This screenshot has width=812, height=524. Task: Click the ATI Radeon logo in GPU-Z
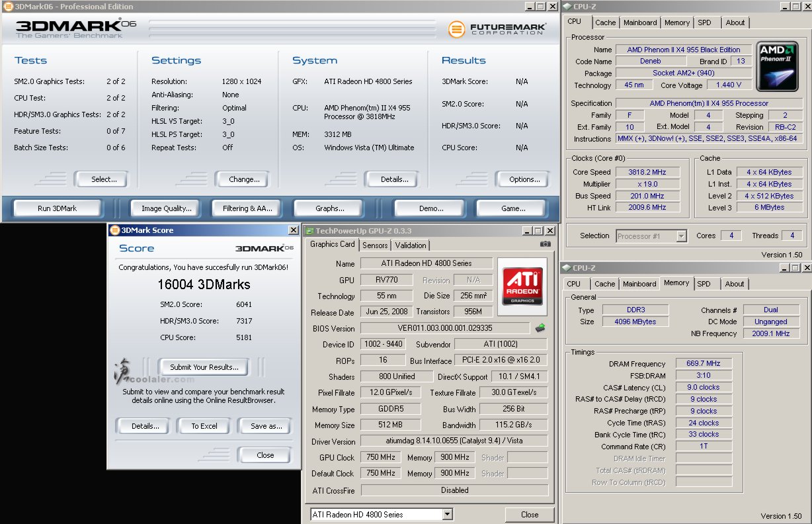pyautogui.click(x=522, y=286)
